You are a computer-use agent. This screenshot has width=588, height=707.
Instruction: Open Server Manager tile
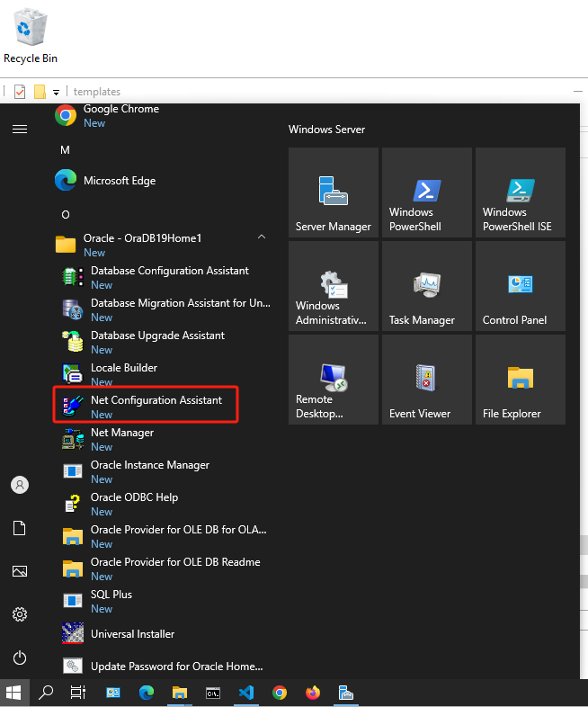pos(334,192)
